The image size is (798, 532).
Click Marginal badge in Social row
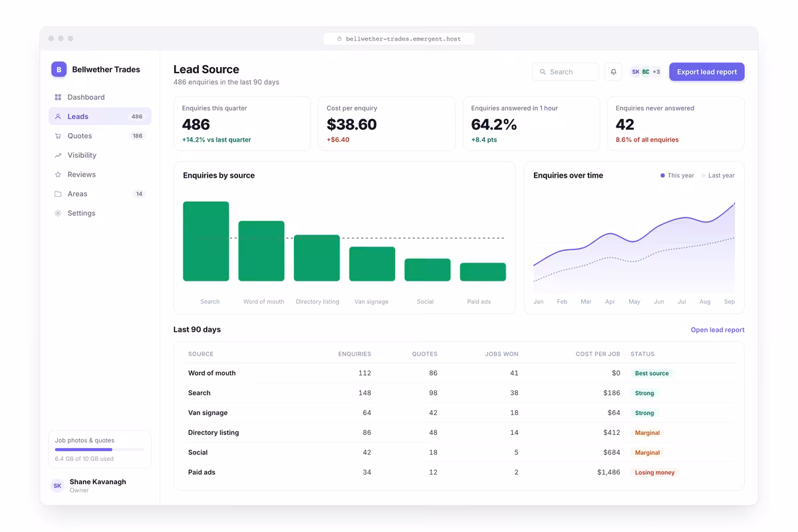[647, 452]
